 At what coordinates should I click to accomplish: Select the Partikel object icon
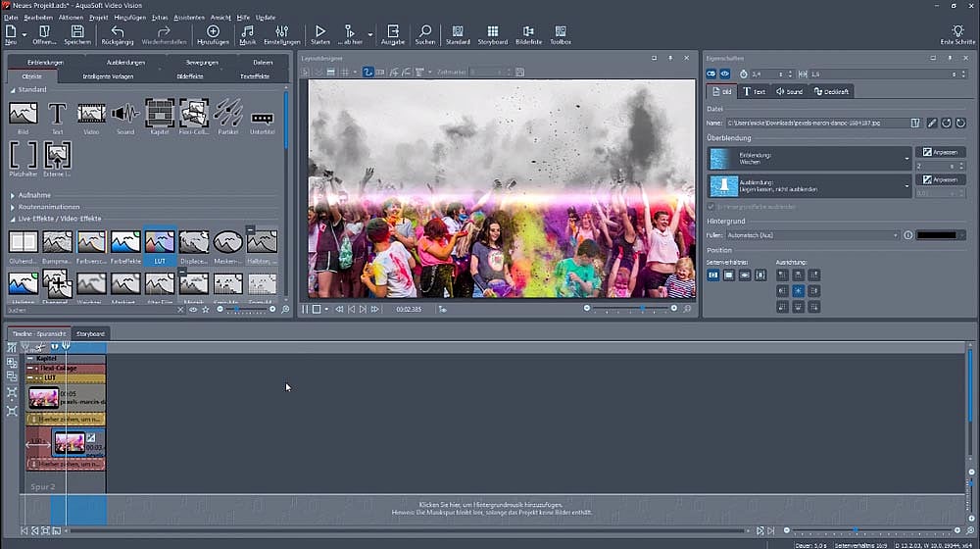coord(227,114)
